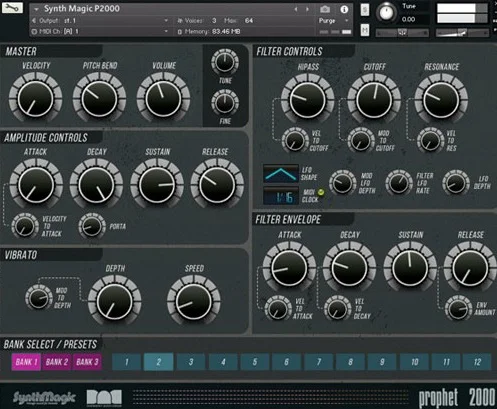Click the pan slider in header
This screenshot has width=497, height=409.
pyautogui.click(x=402, y=33)
